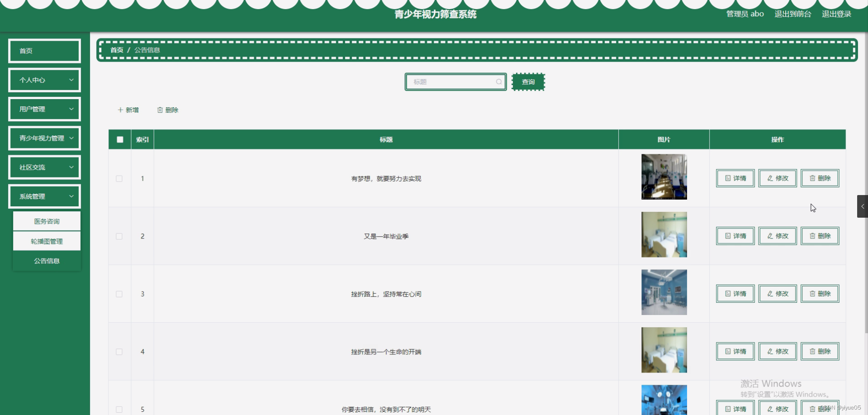868x415 pixels.
Task: Expand the 青少年视力管理 sidebar menu
Action: tap(45, 138)
